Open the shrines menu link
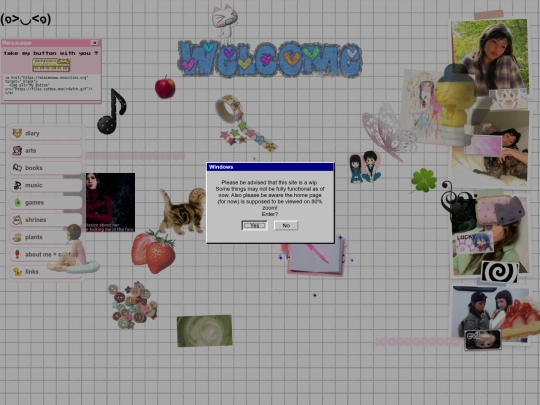540x405 pixels. click(46, 220)
